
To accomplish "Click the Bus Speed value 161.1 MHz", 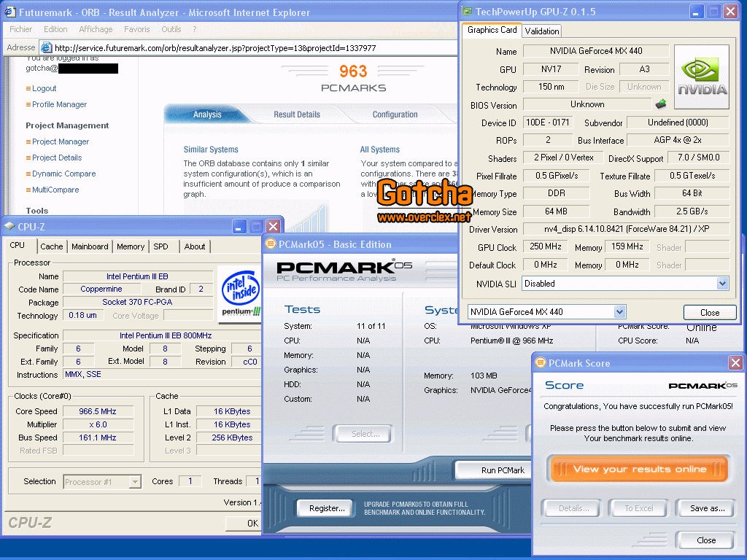I will 98,437.
